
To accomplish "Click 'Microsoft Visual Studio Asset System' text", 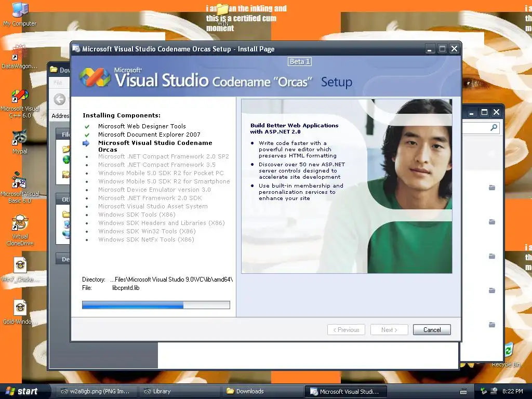I will click(153, 206).
